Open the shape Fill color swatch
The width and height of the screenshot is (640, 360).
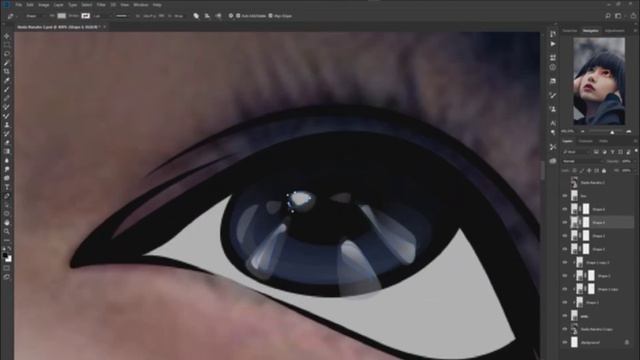[62, 16]
